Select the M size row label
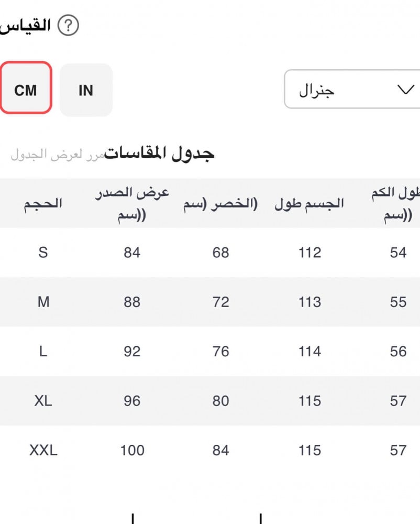 [43, 302]
